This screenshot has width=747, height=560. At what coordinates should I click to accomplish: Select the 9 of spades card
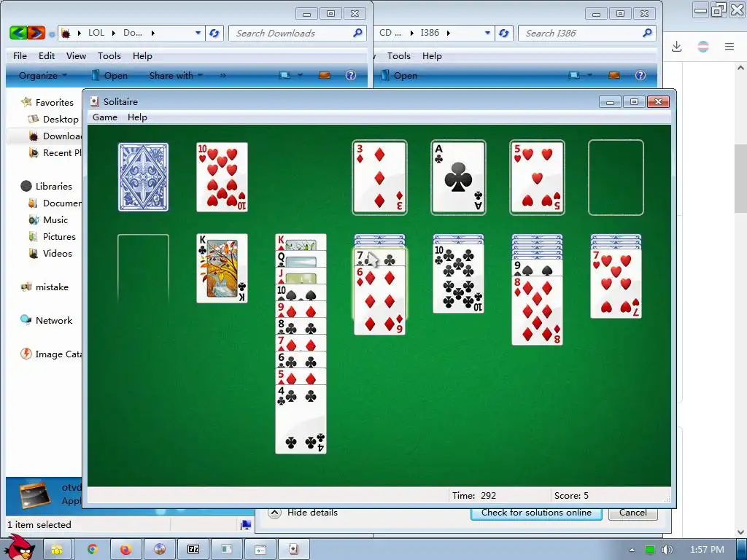pos(537,268)
